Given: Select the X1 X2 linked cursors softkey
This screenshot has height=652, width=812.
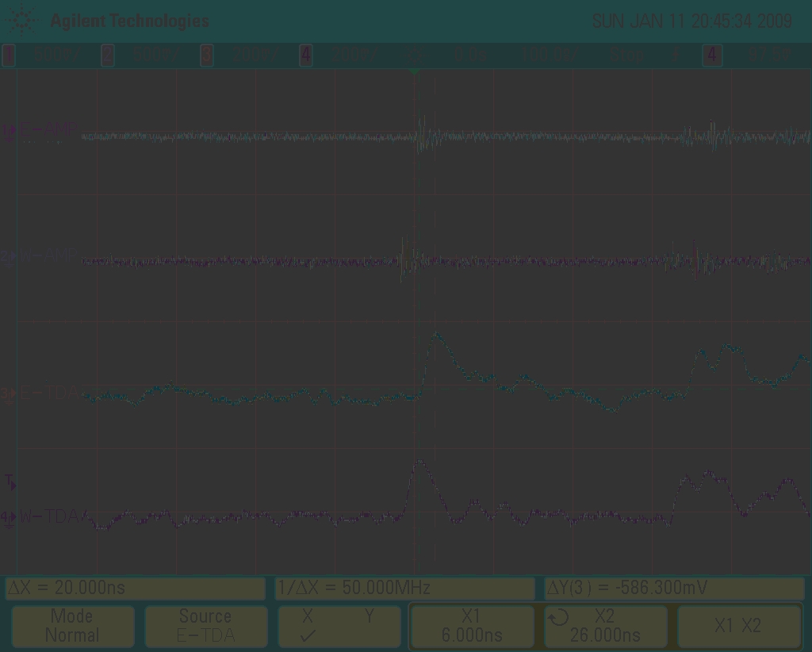Looking at the screenshot, I should 737,627.
